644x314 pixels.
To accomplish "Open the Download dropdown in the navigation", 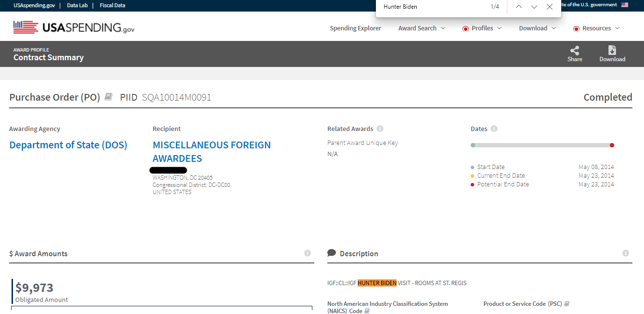I will [x=537, y=28].
